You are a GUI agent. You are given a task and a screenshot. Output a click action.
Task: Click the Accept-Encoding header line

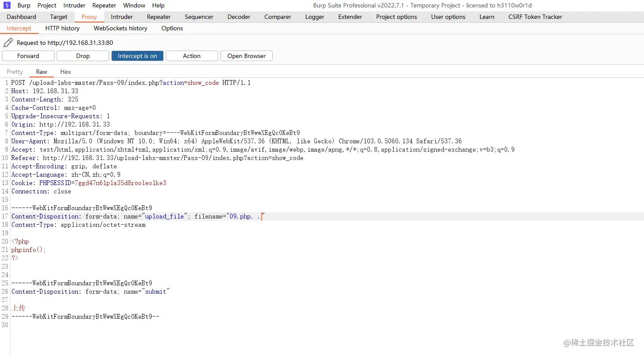point(64,166)
